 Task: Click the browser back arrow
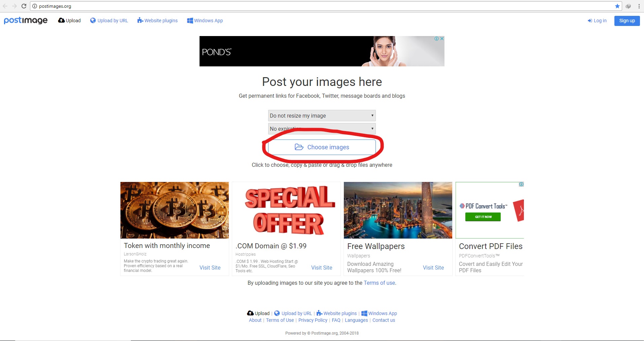pos(5,6)
